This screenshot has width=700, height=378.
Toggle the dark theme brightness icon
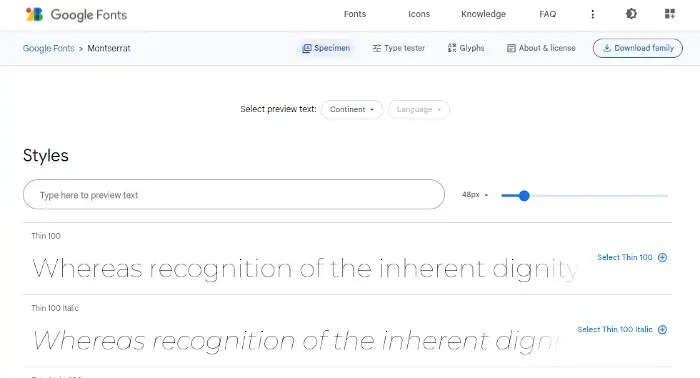[631, 14]
